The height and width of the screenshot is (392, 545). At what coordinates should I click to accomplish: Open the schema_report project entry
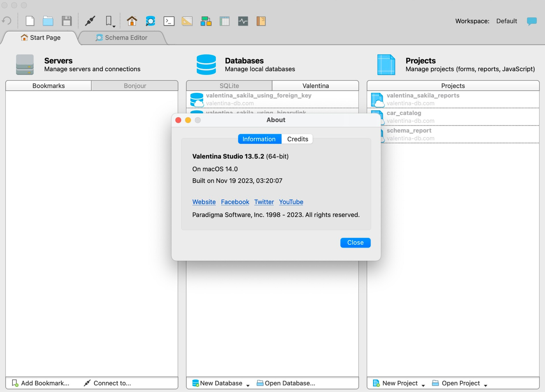460,134
